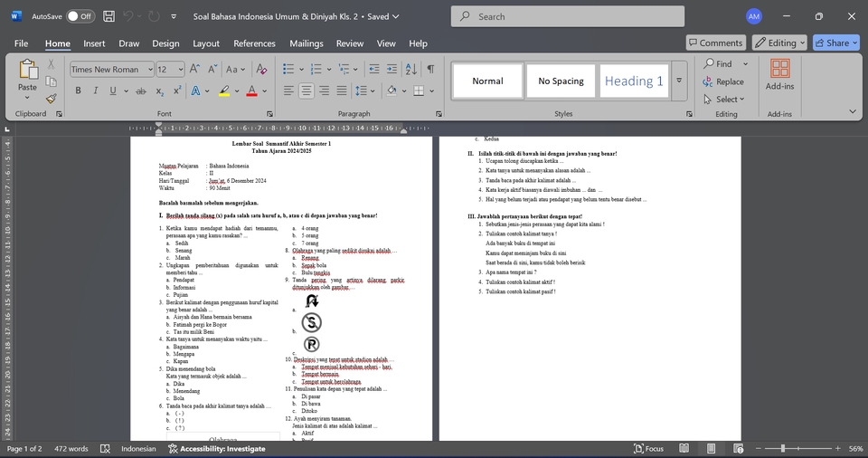Open the Editing mode dropdown
The image size is (868, 458).
tap(780, 43)
